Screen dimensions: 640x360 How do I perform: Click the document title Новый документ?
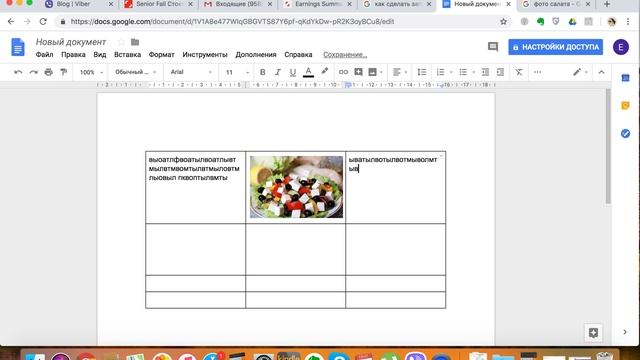click(71, 42)
